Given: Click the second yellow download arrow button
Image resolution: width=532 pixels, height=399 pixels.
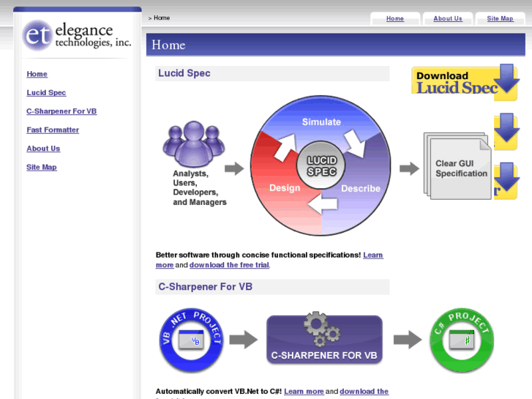Looking at the screenshot, I should click(506, 132).
